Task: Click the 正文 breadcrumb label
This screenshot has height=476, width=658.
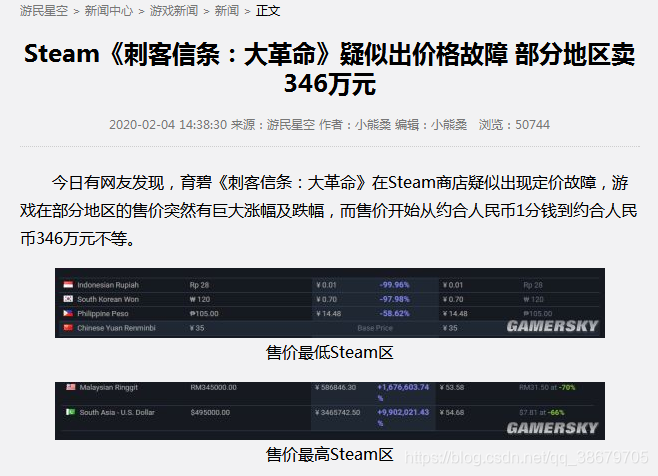Action: click(x=268, y=10)
